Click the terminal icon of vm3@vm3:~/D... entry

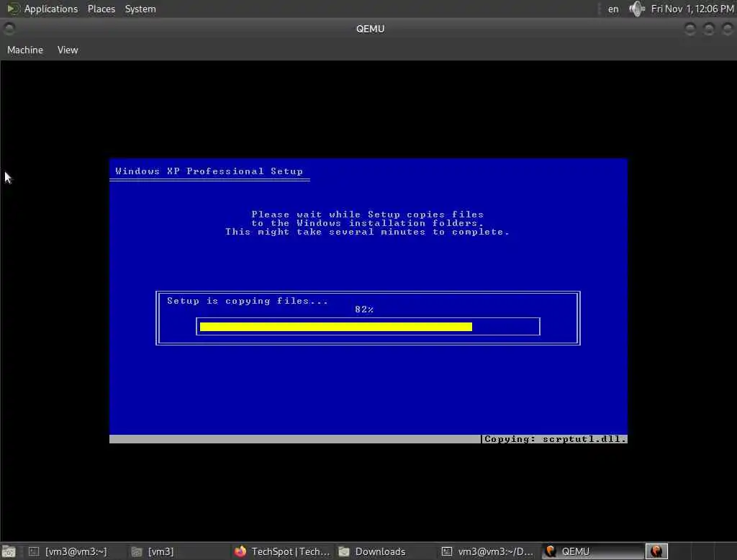pos(446,551)
